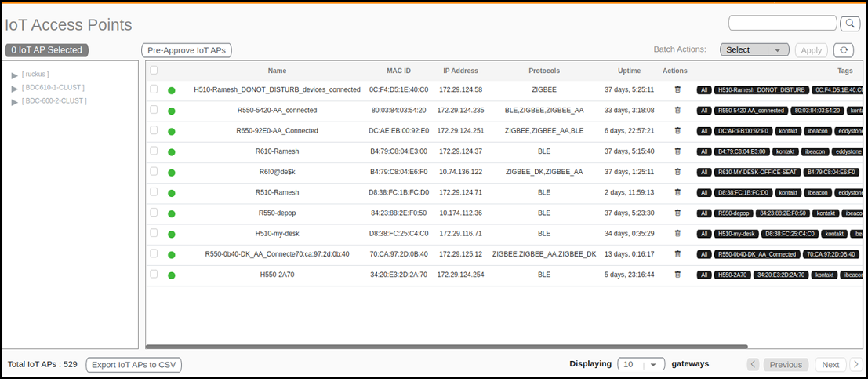Screen dimensions: 868x379
Task: Click the Apply button
Action: (x=812, y=50)
